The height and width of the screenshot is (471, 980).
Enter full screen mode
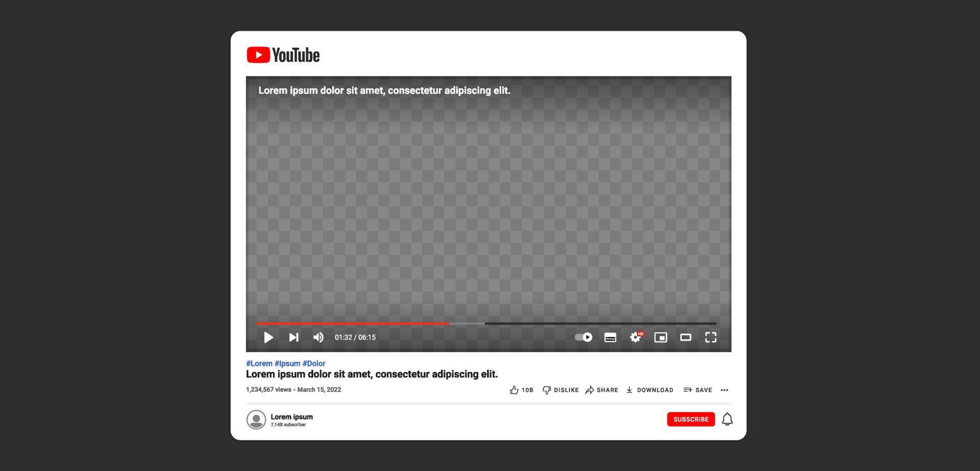[711, 337]
